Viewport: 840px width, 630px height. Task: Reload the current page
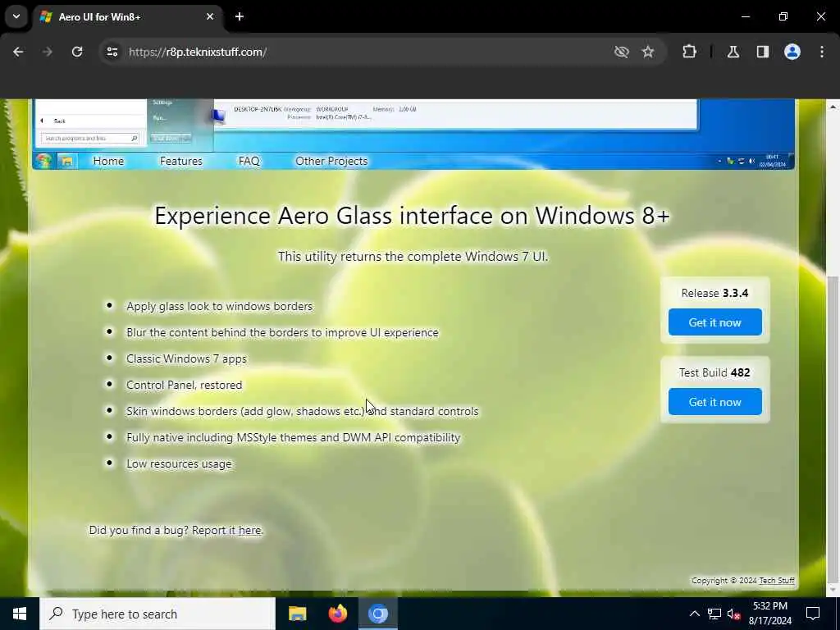(x=77, y=52)
